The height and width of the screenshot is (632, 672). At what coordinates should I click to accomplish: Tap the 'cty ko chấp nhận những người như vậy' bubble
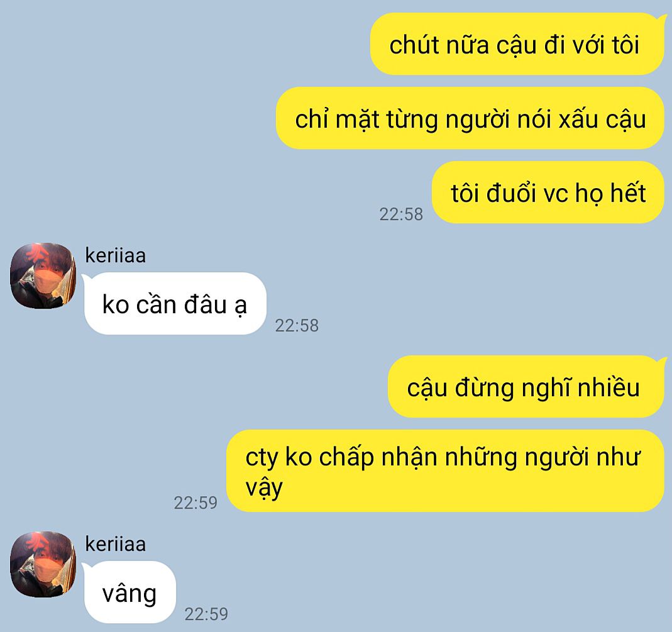445,471
